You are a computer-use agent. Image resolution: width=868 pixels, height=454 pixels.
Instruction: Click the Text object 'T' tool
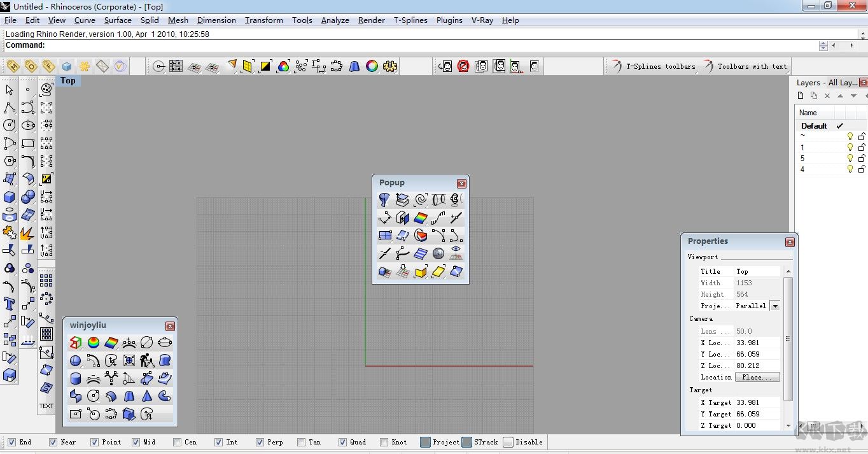(x=10, y=304)
